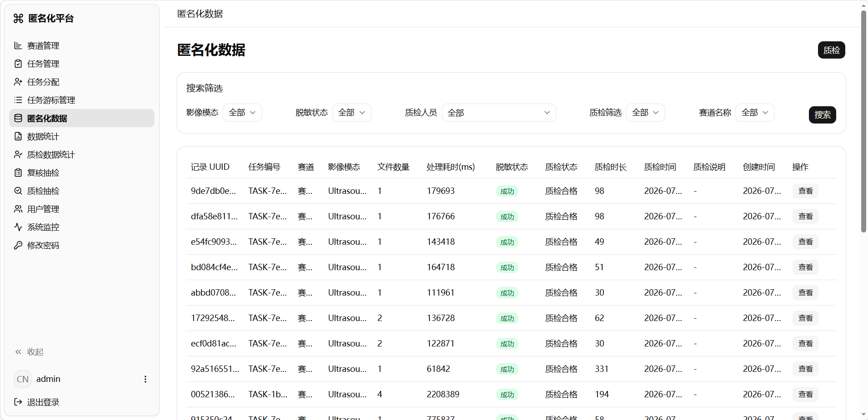The image size is (868, 420).
Task: Click the 质检抽检 search-check icon
Action: point(18,191)
